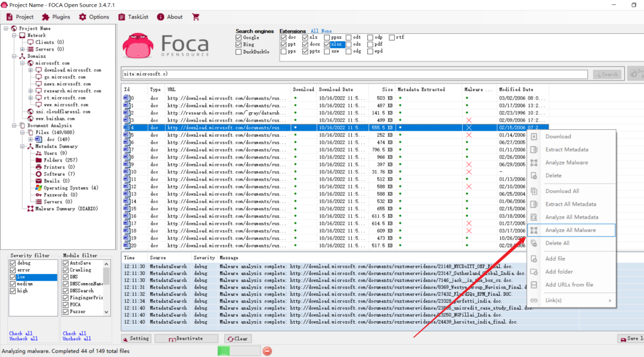Click the Passwords key icon in the tree
Viewport: 644px width, 357px height.
(x=39, y=195)
